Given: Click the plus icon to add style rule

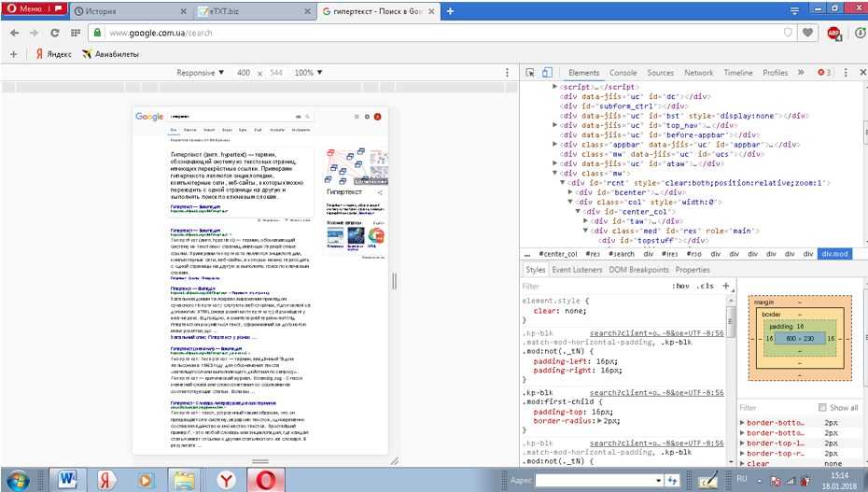Looking at the screenshot, I should point(726,286).
